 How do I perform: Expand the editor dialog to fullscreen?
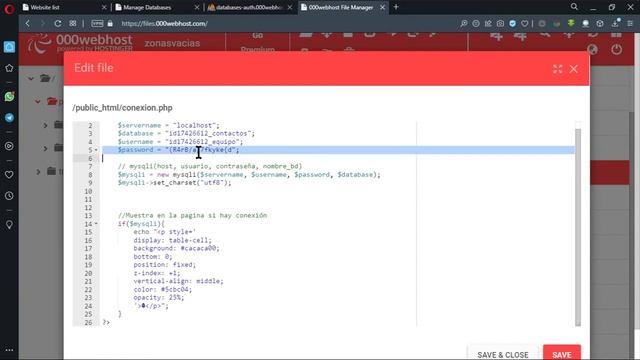[558, 69]
